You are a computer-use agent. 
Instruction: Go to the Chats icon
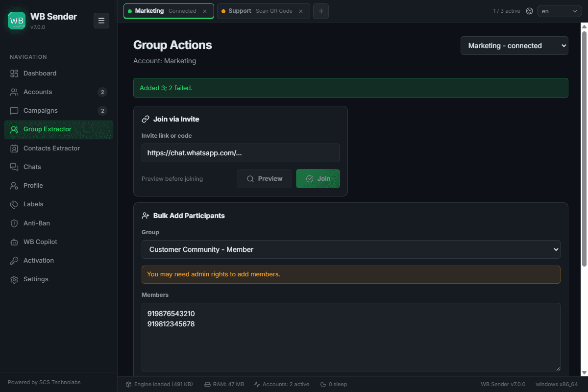(x=14, y=167)
